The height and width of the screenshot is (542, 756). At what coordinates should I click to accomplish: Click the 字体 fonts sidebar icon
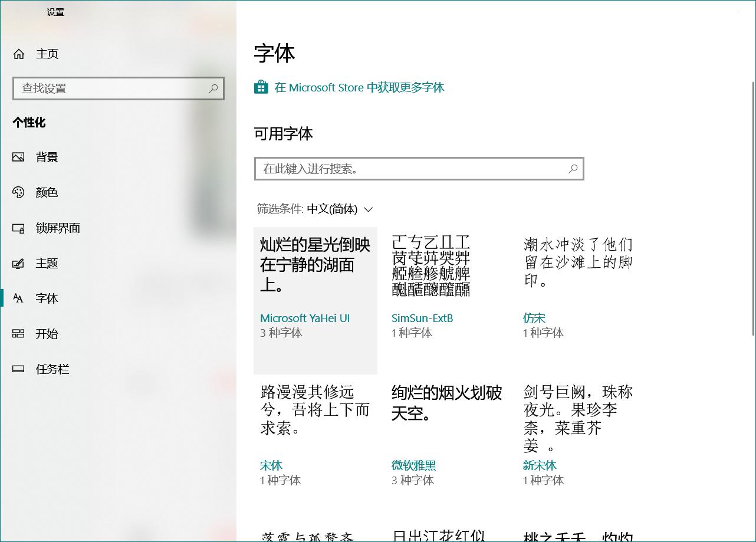coord(18,298)
